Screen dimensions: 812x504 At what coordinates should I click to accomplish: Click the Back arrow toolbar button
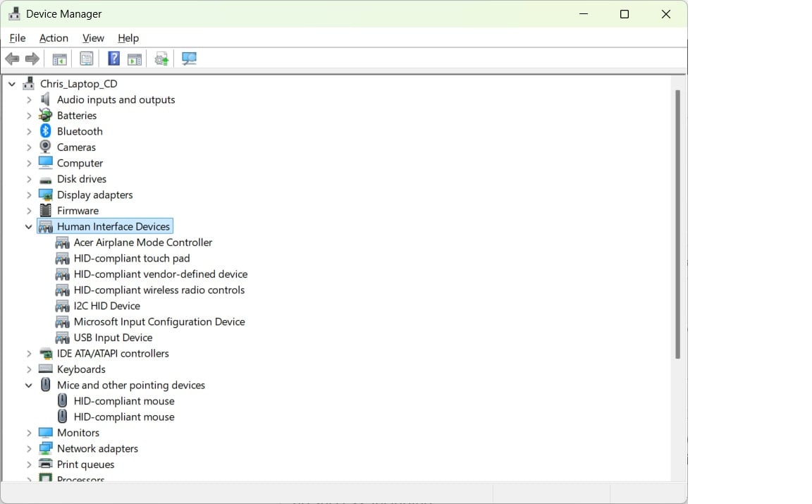(x=13, y=59)
